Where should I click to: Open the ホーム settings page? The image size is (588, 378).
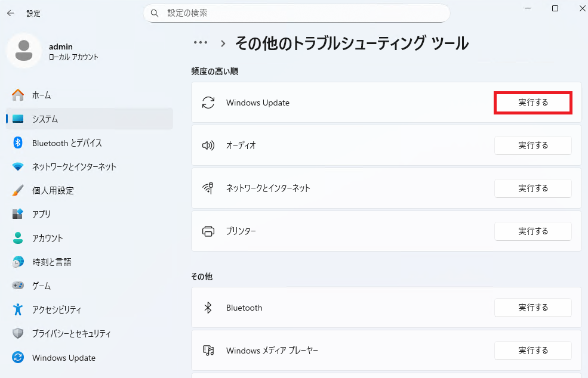coord(90,95)
